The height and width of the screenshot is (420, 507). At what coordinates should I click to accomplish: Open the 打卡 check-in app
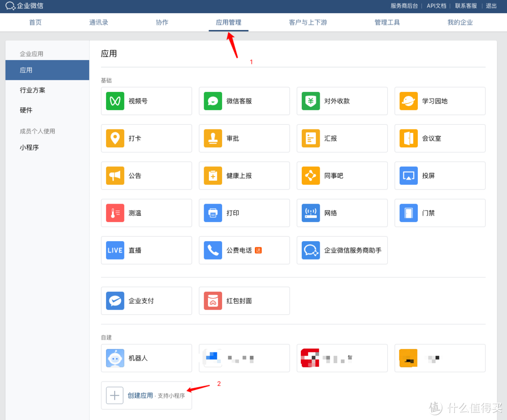[x=146, y=138]
